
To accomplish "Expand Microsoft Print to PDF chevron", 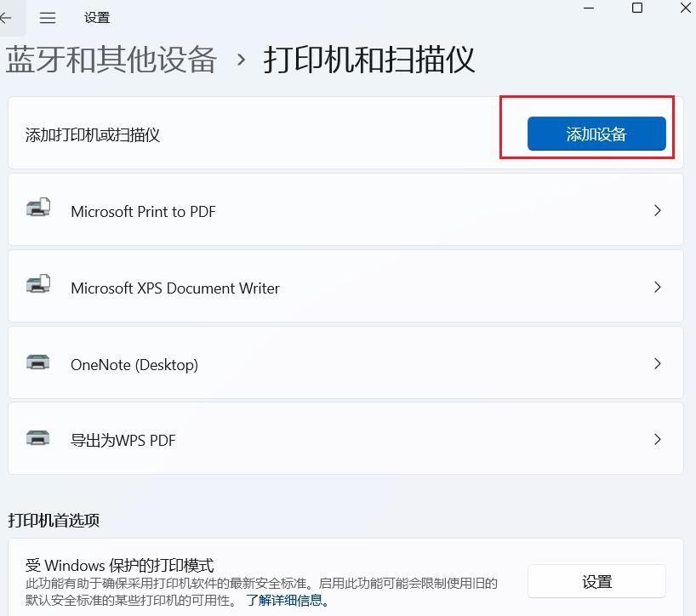I will pos(657,210).
